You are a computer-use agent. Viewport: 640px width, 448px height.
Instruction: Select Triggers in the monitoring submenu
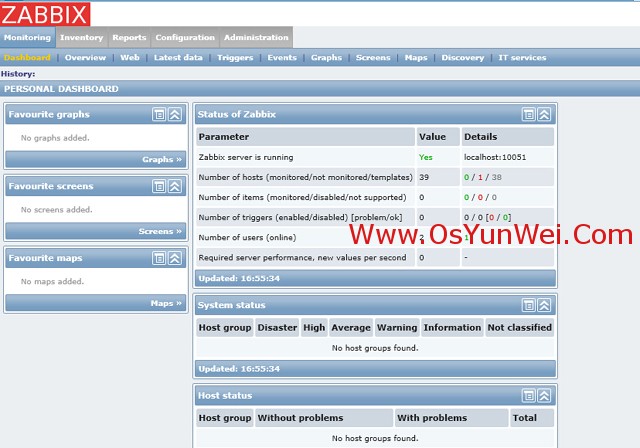235,58
